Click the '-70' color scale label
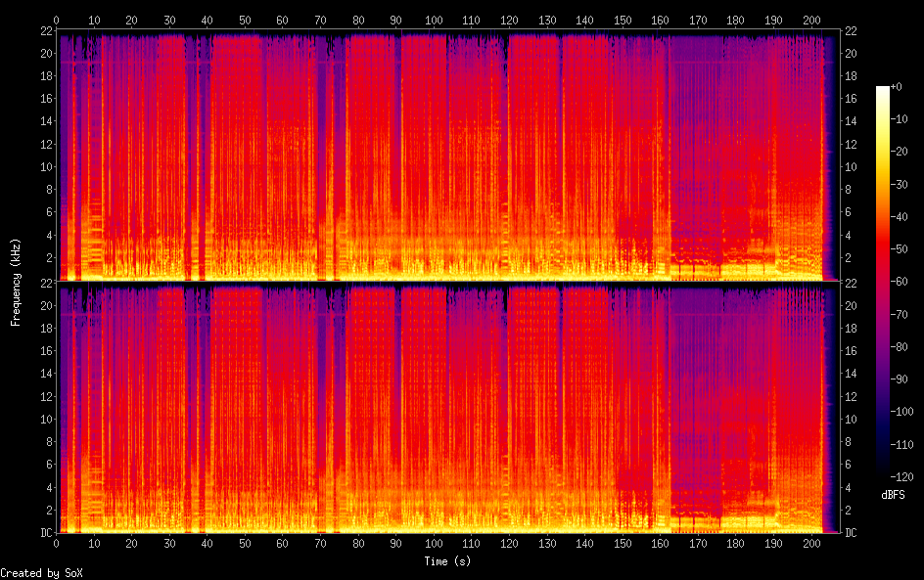This screenshot has height=580, width=924. (x=899, y=314)
